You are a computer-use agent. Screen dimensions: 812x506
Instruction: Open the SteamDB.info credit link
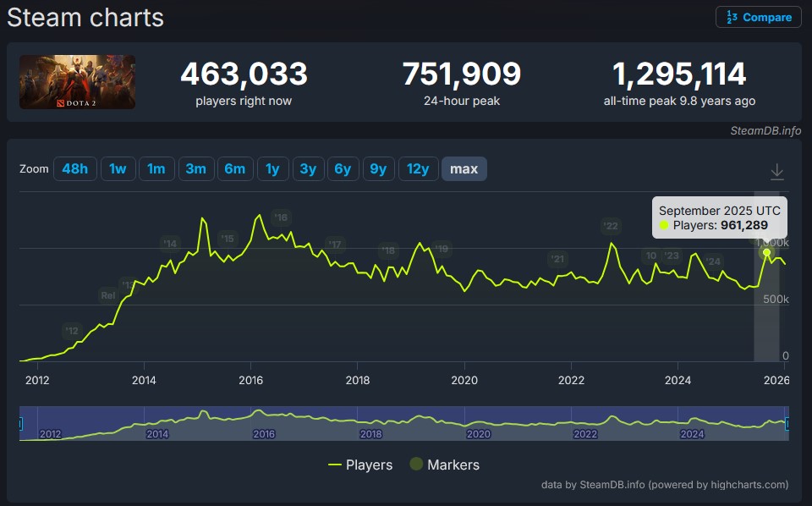click(765, 131)
